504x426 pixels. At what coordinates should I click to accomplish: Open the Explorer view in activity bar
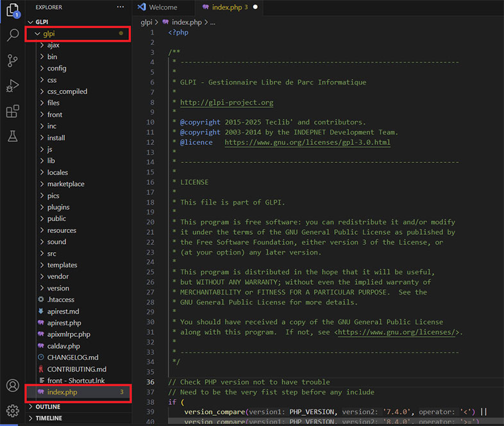tap(12, 11)
